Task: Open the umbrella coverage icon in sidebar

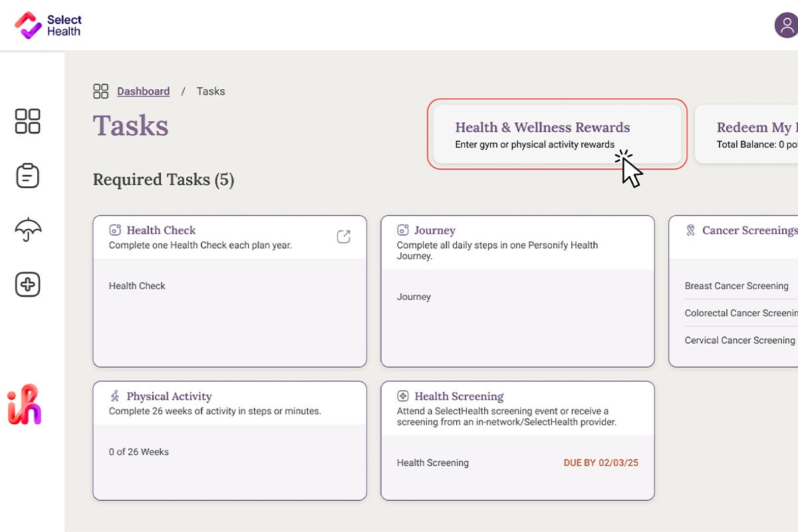Action: tap(28, 230)
